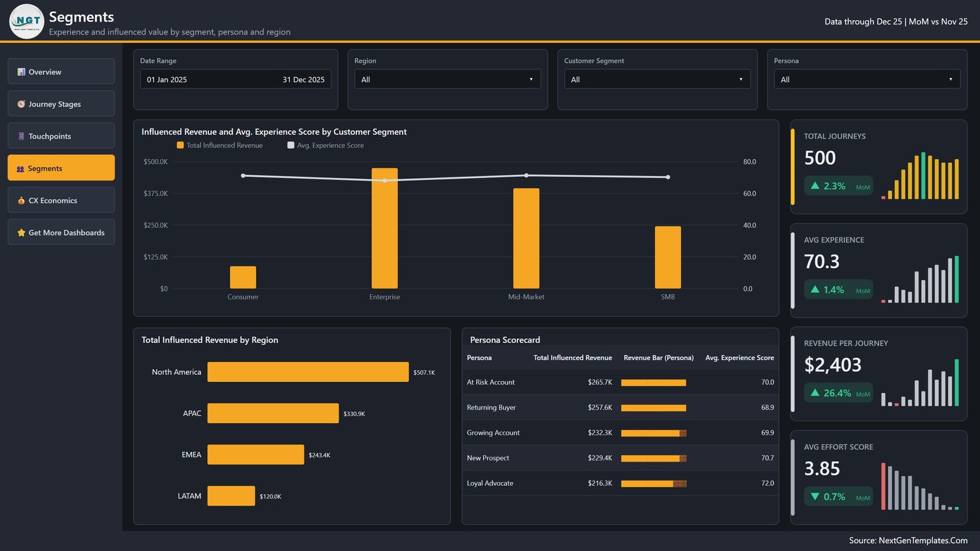Click the Segments people icon

point(21,169)
